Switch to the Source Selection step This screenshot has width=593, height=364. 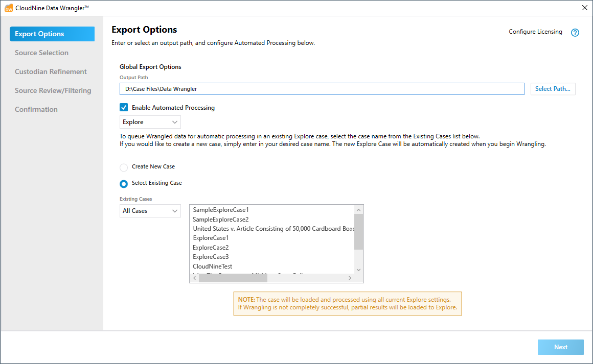41,53
